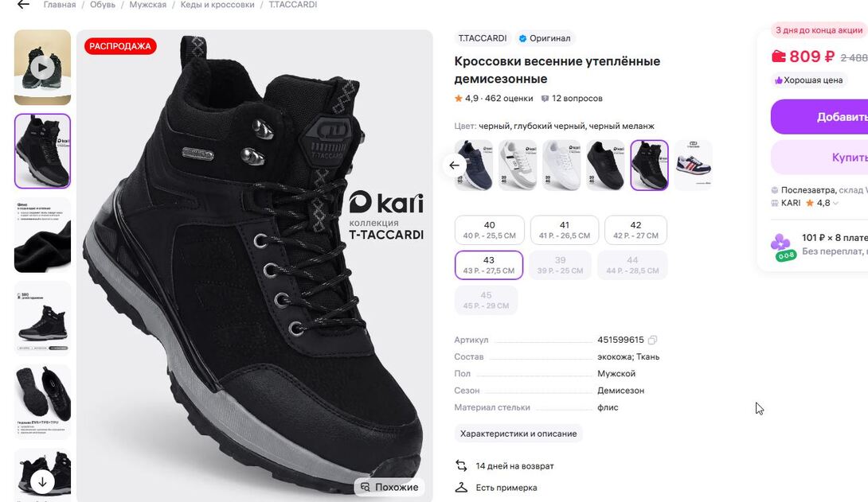Expand KARI seller rating chevron
Image resolution: width=868 pixels, height=502 pixels.
(835, 204)
